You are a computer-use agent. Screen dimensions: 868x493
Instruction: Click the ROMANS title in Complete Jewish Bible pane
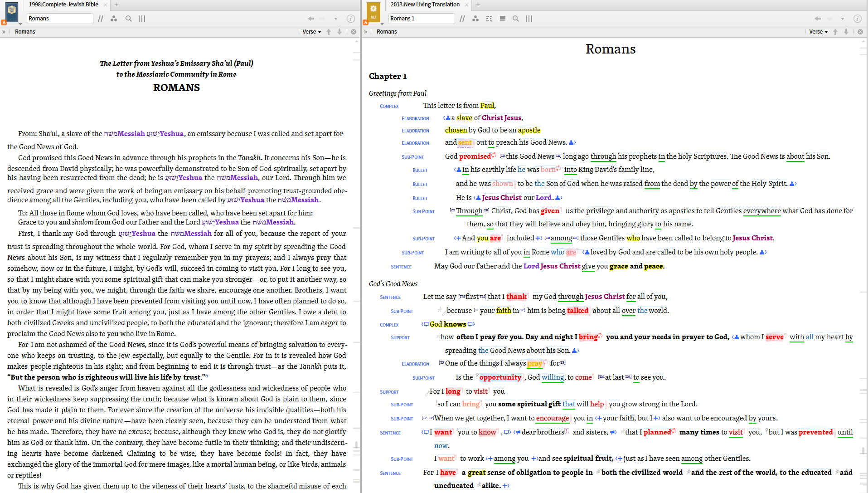coord(176,88)
